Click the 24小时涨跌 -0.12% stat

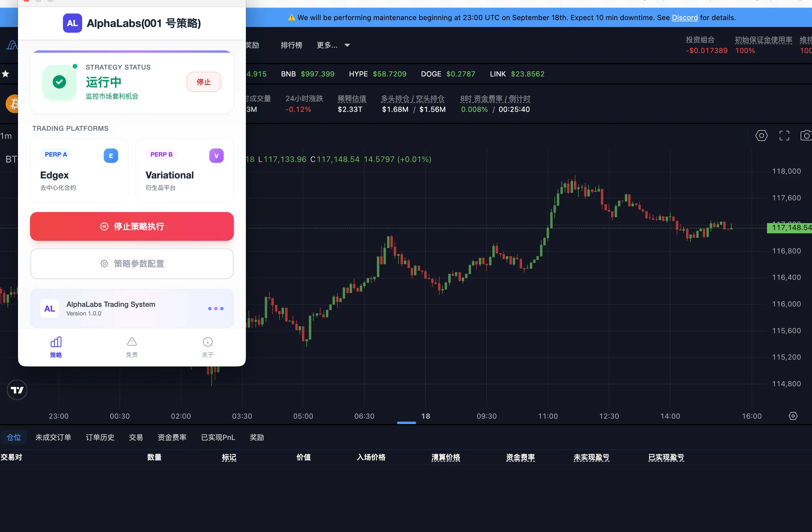304,104
